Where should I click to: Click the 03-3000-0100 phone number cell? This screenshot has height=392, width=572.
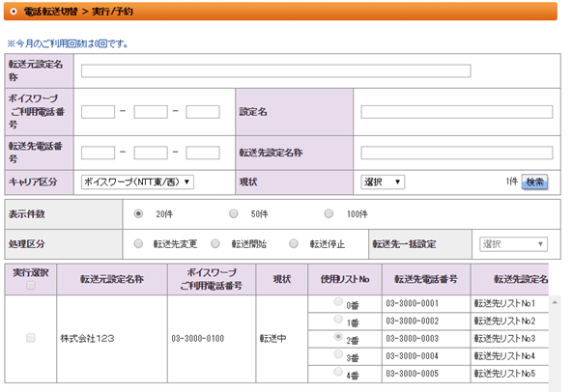point(198,339)
